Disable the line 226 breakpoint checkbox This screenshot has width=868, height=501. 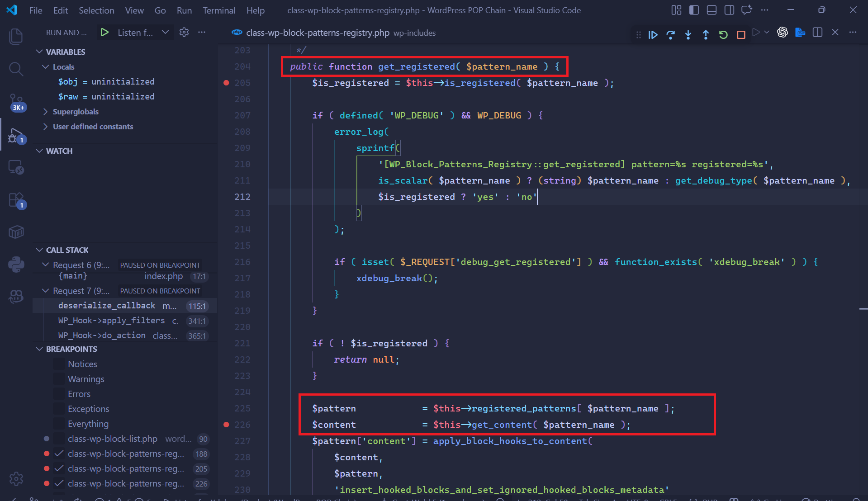pos(59,483)
